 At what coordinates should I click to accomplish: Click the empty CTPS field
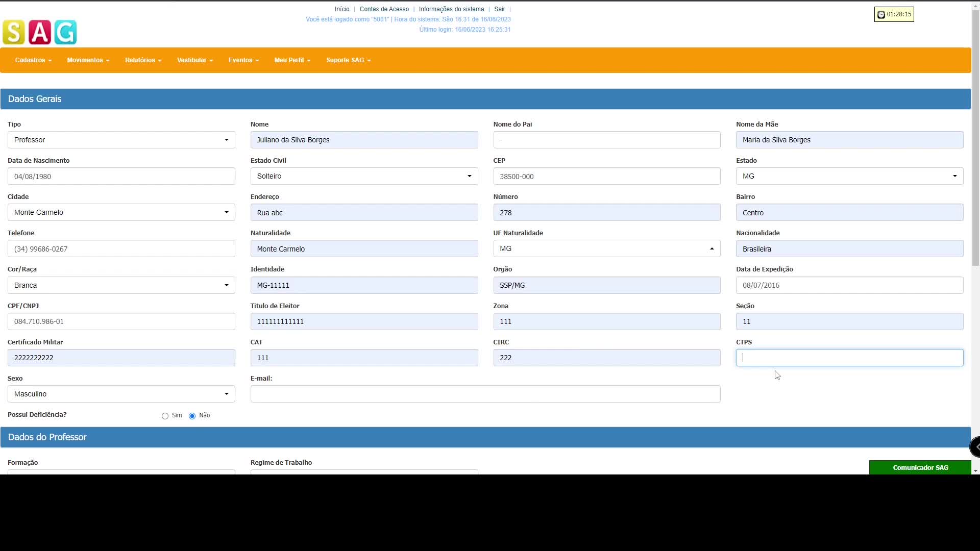(x=849, y=358)
